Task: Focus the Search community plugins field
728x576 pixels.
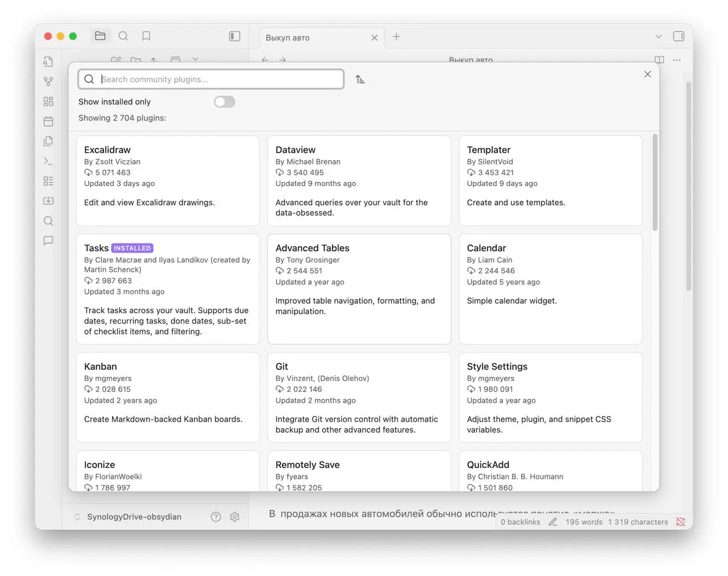Action: pos(211,79)
